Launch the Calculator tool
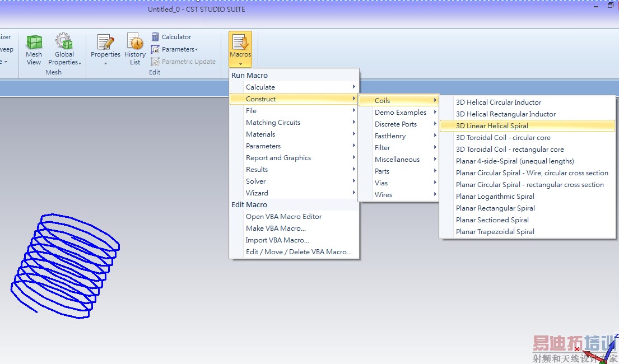619x364 pixels. click(171, 37)
